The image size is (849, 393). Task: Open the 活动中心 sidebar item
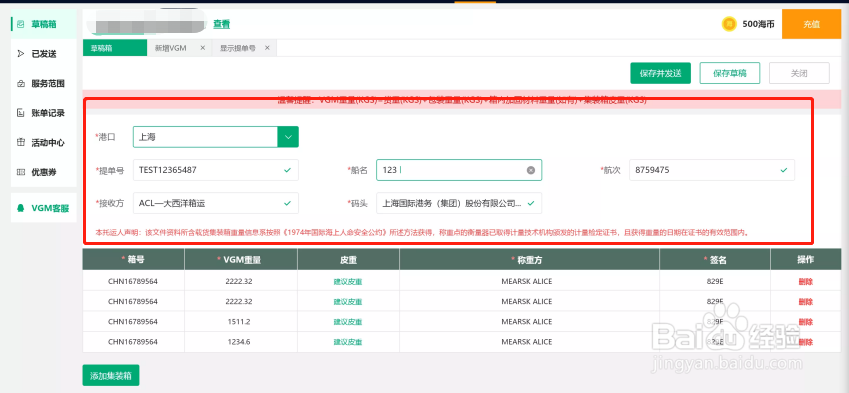click(43, 143)
